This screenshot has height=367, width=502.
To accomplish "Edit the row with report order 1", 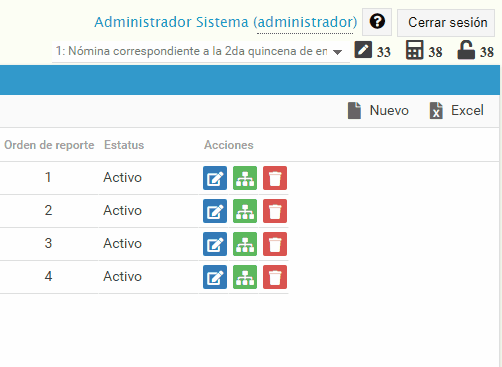I will point(215,178).
